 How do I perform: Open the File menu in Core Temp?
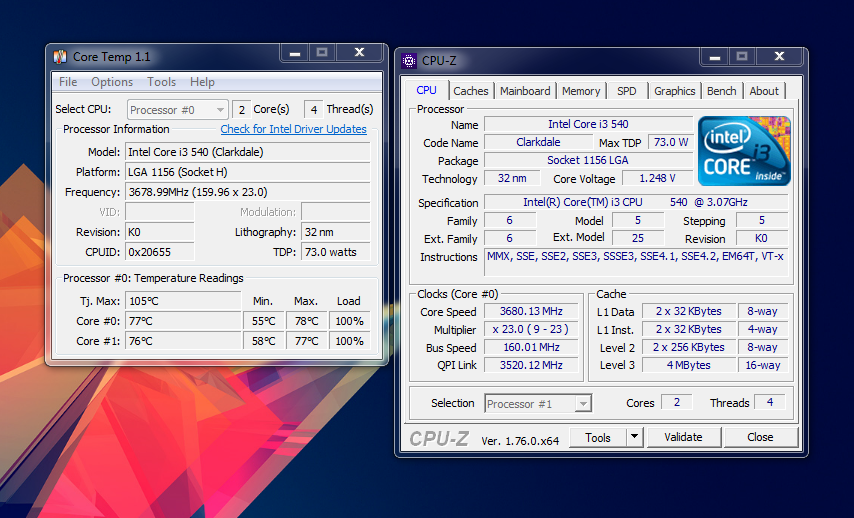[68, 82]
